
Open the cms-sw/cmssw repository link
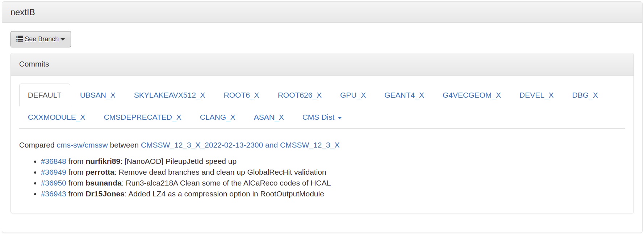(x=82, y=145)
